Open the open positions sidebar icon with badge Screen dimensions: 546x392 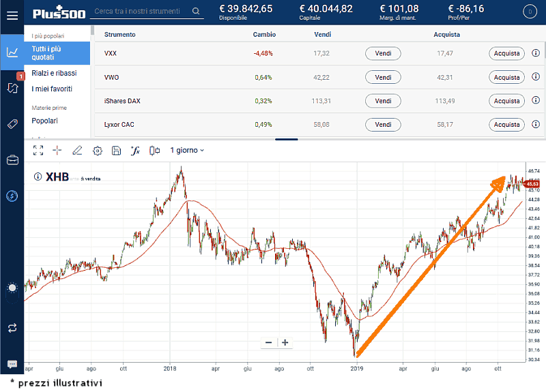[12, 87]
